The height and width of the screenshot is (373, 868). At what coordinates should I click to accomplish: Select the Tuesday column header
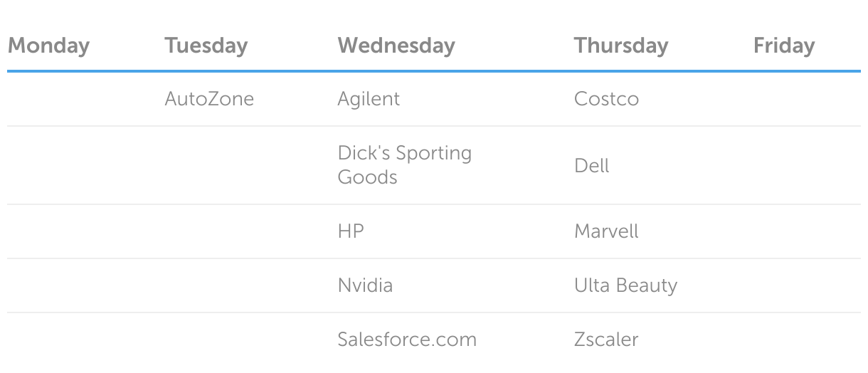pyautogui.click(x=206, y=46)
